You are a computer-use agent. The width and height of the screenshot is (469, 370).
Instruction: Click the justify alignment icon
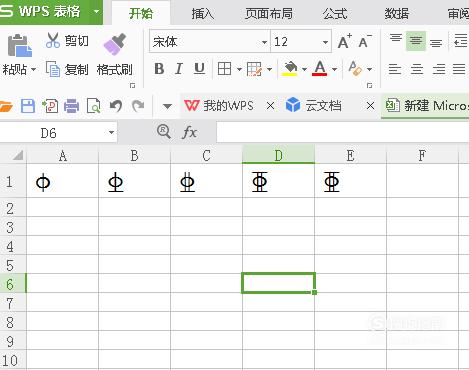(459, 69)
